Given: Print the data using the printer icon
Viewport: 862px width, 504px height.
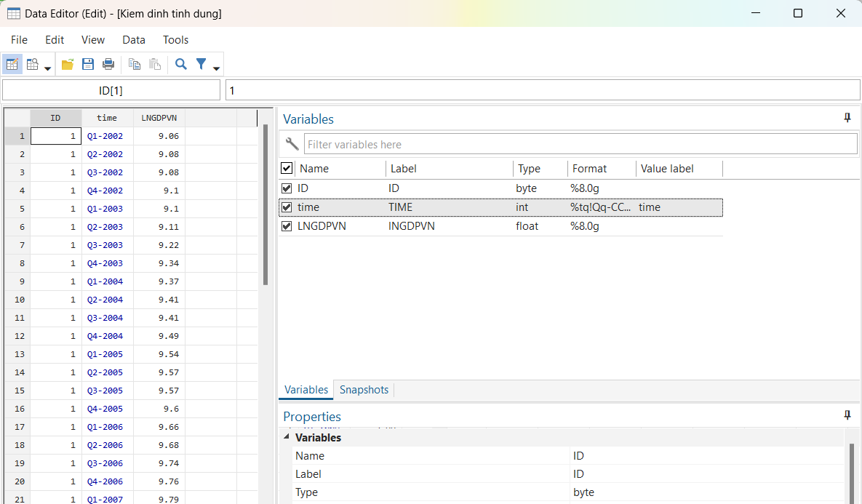Looking at the screenshot, I should pos(108,64).
